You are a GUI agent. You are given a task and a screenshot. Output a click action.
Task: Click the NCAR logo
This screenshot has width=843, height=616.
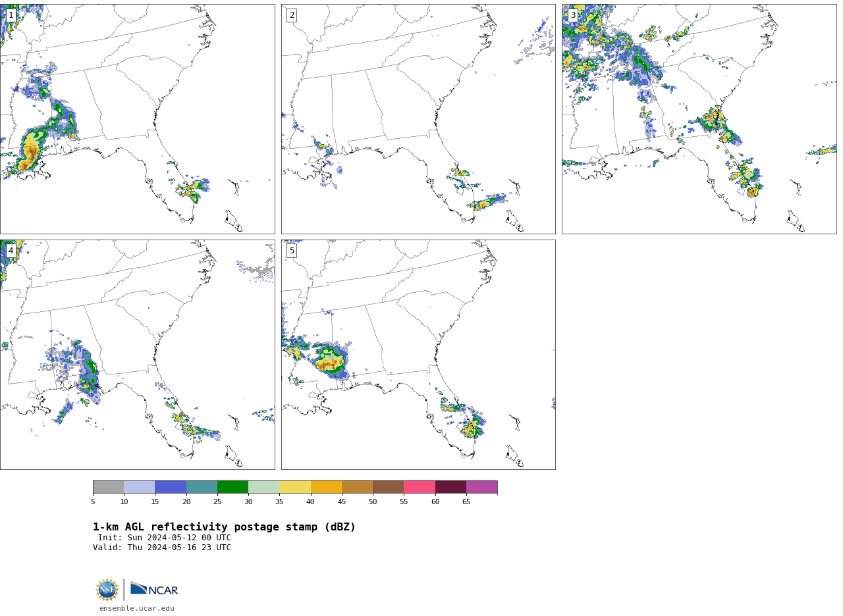point(154,589)
